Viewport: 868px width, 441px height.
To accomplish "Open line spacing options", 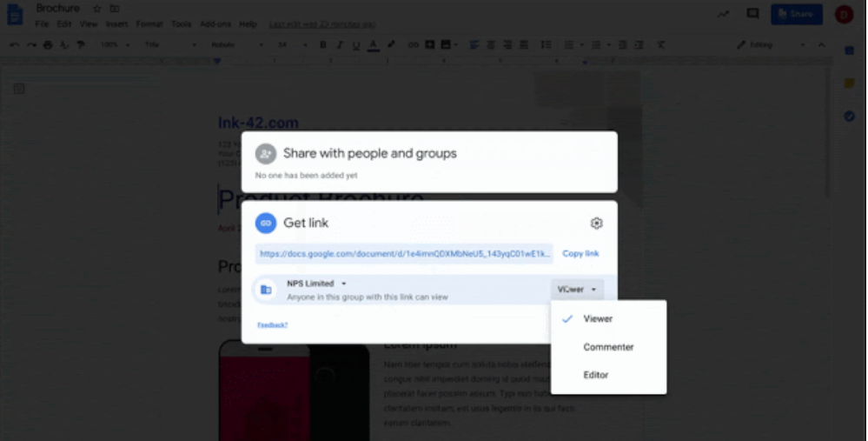I will [546, 45].
